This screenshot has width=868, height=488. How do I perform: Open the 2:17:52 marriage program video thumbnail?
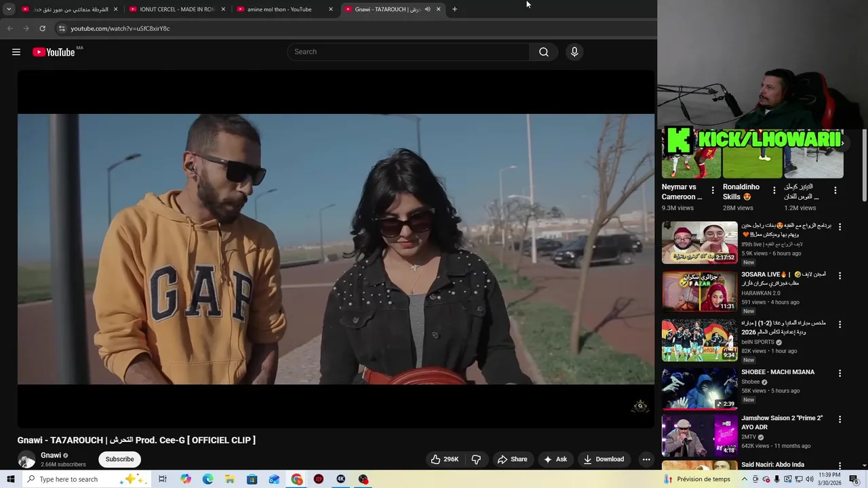pyautogui.click(x=700, y=243)
